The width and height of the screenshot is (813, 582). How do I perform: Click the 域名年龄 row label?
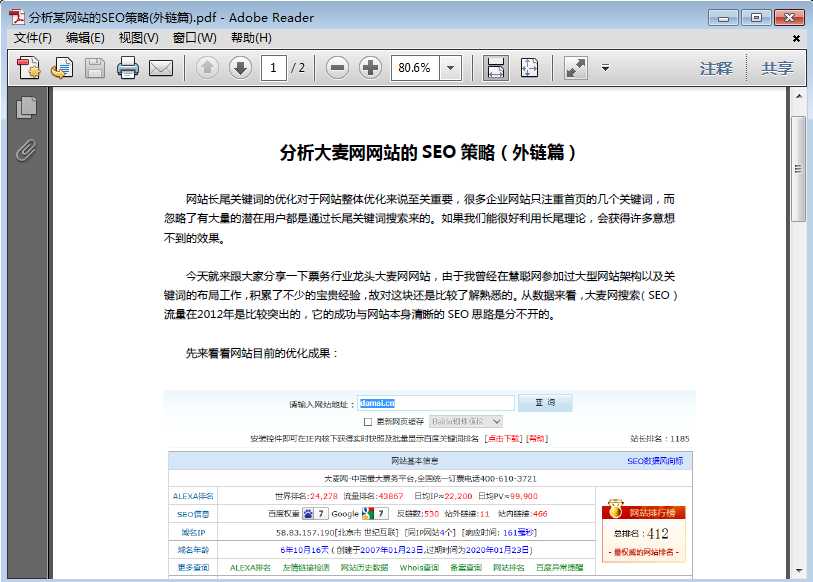point(193,550)
